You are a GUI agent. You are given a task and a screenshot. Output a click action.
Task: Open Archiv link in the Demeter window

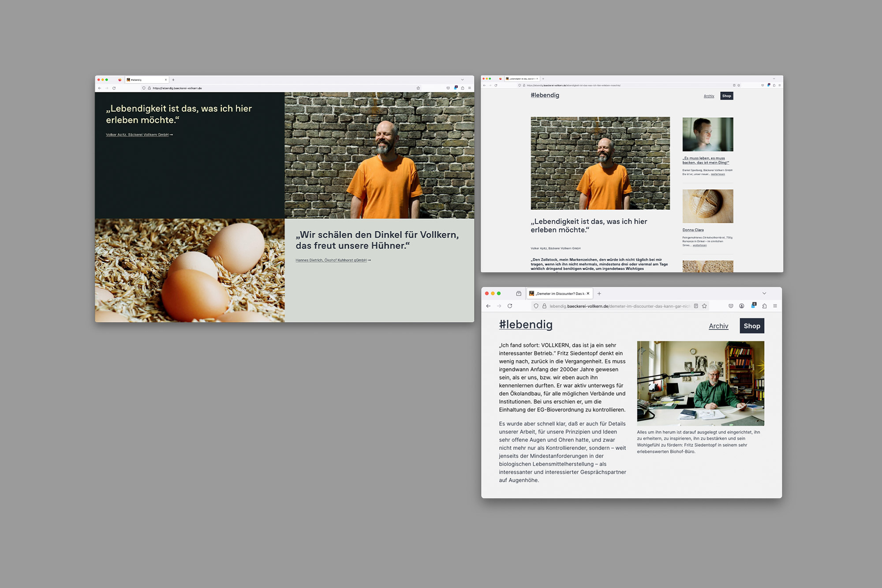(x=718, y=326)
